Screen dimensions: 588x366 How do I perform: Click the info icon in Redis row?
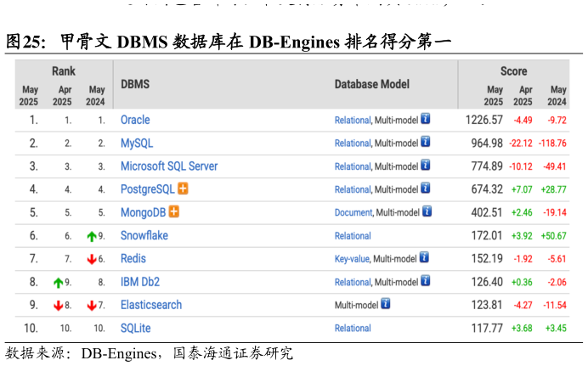pyautogui.click(x=424, y=257)
